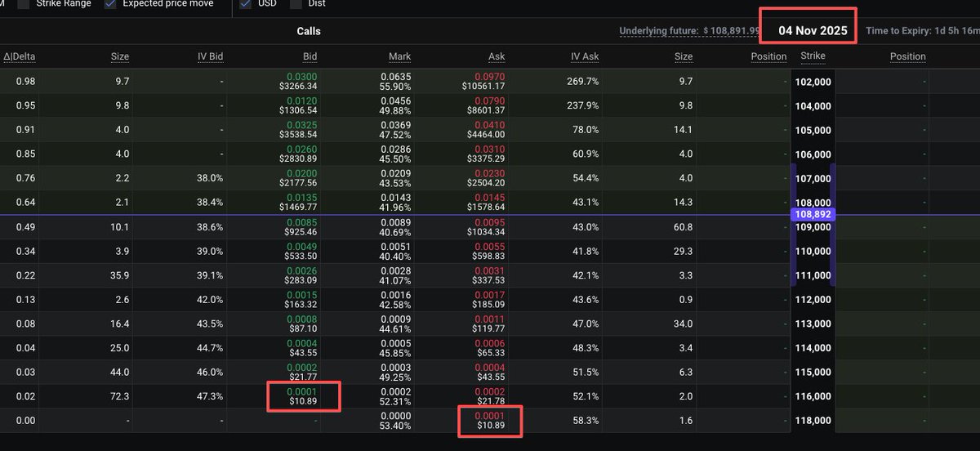Click the Size header next to IV Bid
This screenshot has width=980, height=451.
pyautogui.click(x=120, y=56)
